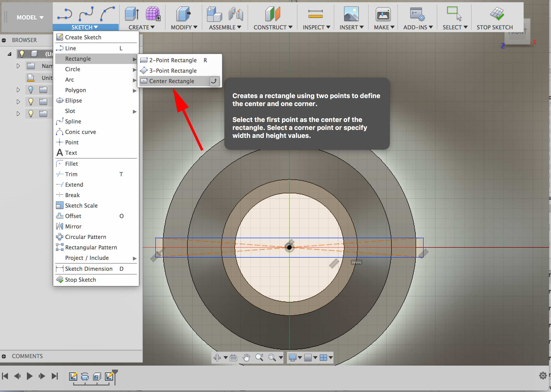Click the Stop Sketch toolbar icon
This screenshot has width=551, height=392.
click(497, 14)
